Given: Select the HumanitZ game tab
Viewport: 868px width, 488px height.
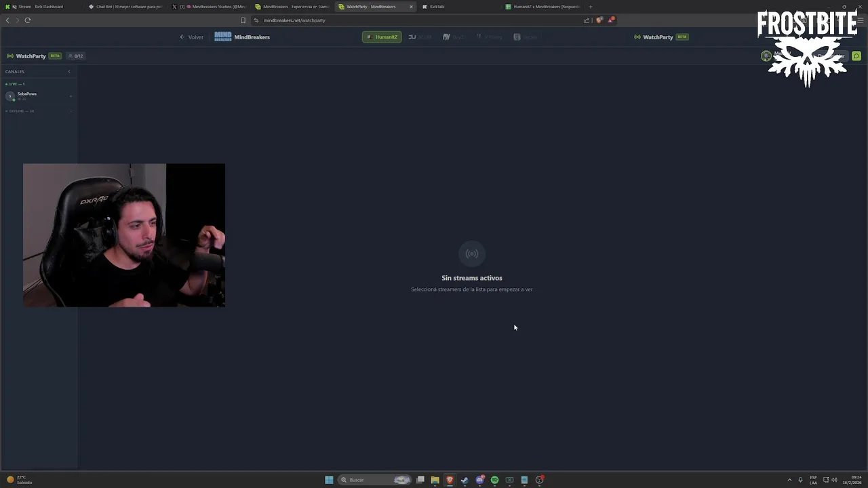Looking at the screenshot, I should 382,37.
